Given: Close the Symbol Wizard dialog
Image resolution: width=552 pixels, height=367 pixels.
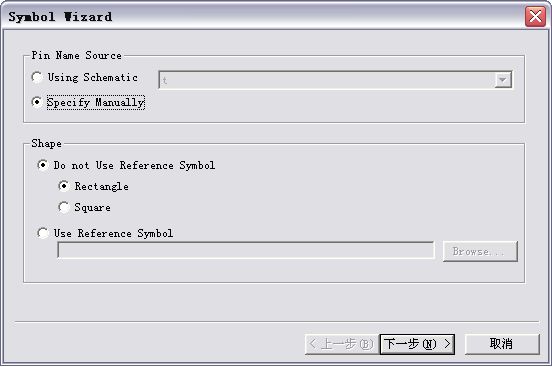Looking at the screenshot, I should (x=535, y=16).
